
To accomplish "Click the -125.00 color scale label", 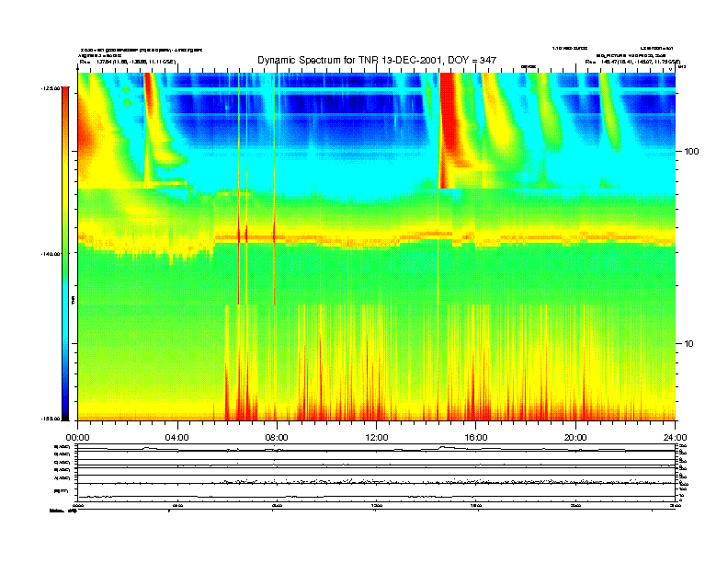I will [51, 87].
